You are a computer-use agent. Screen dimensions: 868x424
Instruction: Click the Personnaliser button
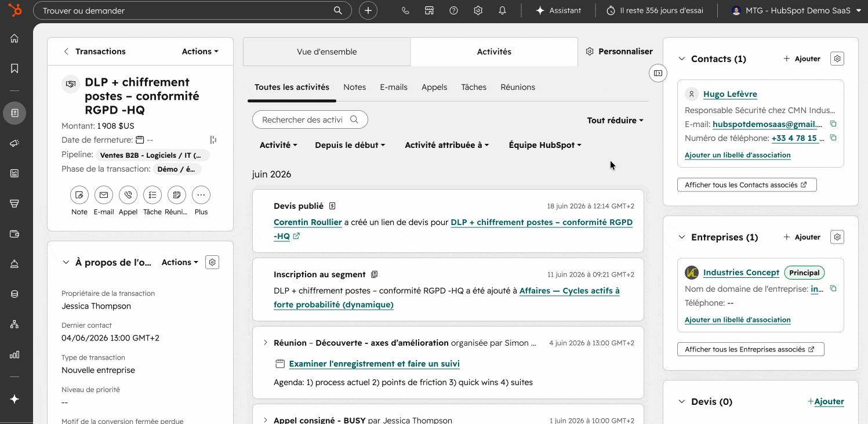[x=619, y=52]
